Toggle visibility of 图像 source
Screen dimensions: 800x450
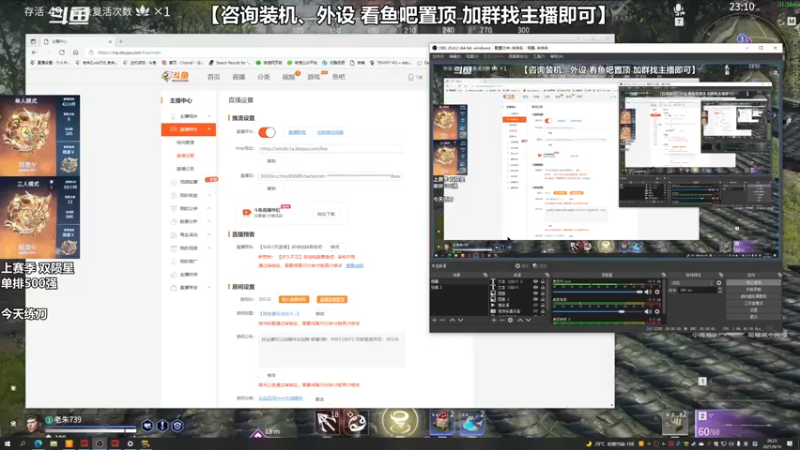(535, 293)
